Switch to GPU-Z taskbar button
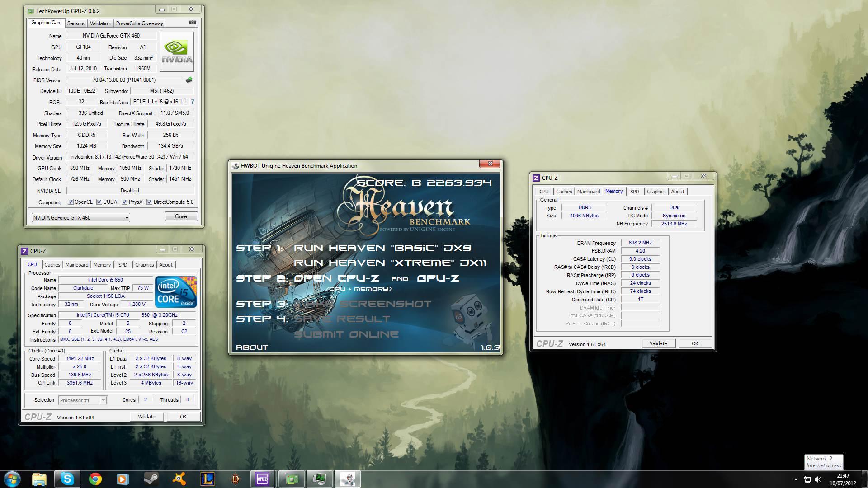 (292, 479)
